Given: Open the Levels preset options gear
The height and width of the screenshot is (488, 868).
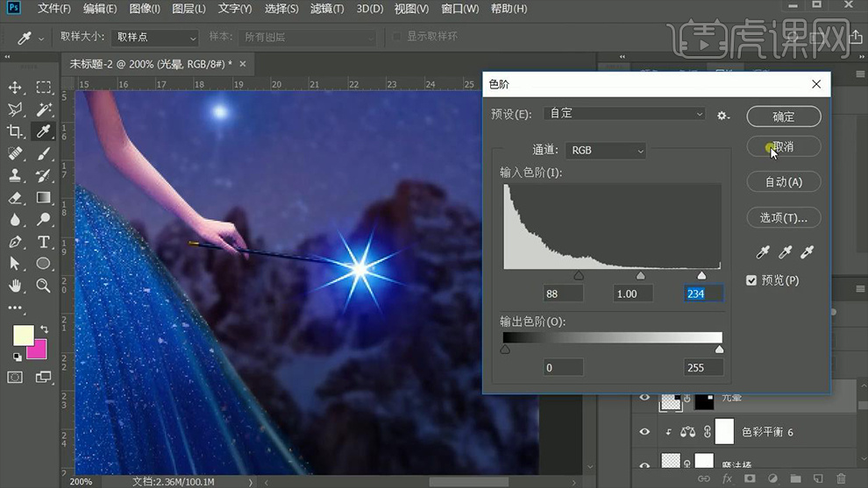Looking at the screenshot, I should coord(723,116).
